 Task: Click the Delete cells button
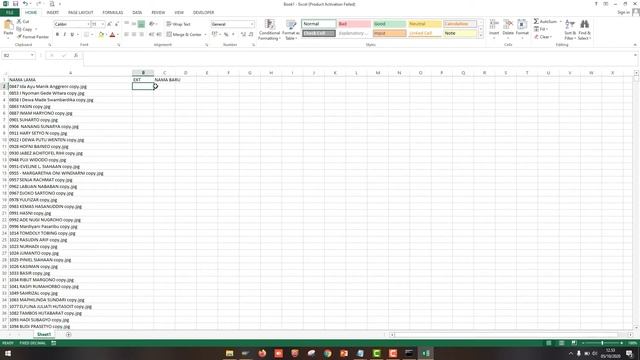coord(508,28)
